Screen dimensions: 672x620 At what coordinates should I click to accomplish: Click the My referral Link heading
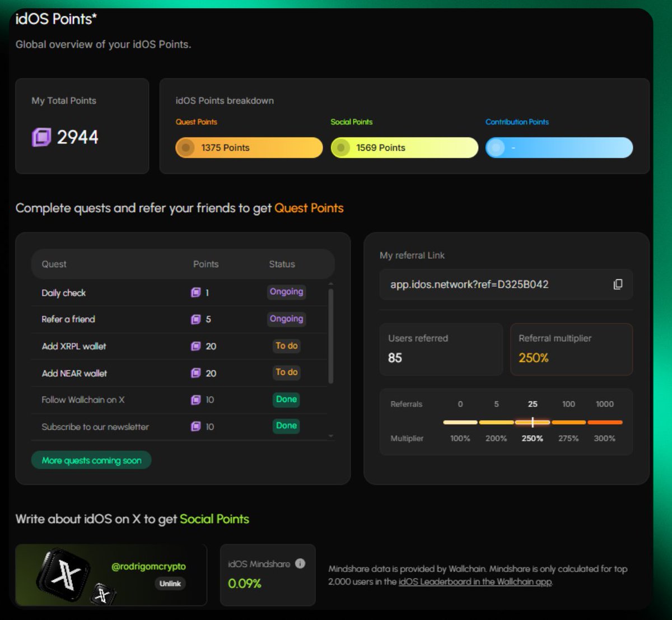[412, 255]
